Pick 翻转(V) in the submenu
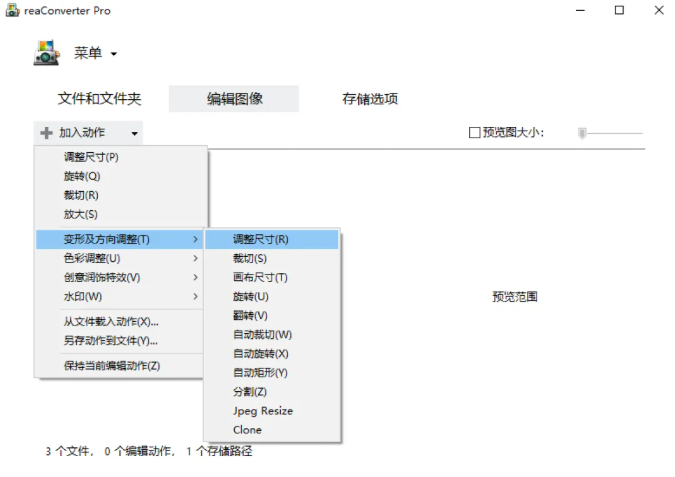The width and height of the screenshot is (675, 477). tap(272, 315)
